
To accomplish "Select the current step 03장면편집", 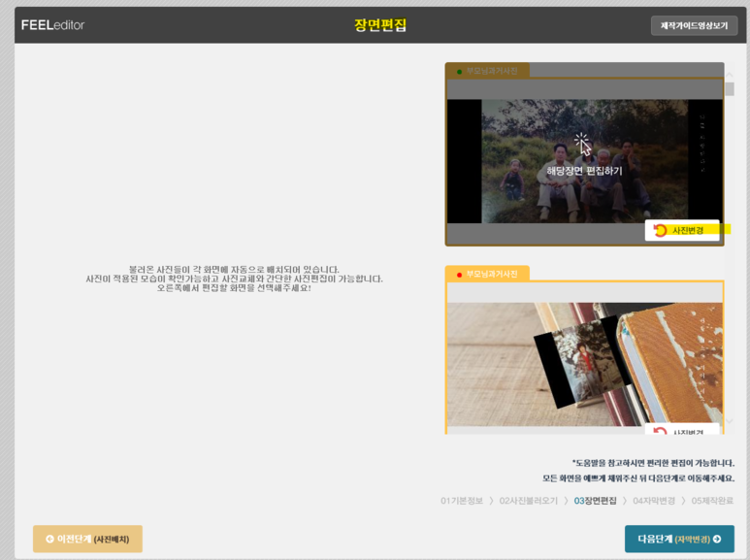I will click(x=595, y=501).
